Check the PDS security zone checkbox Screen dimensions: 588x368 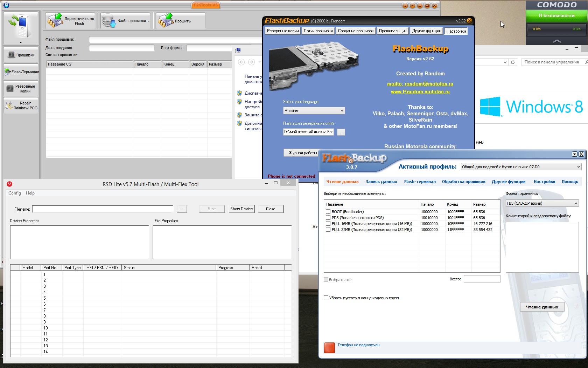point(328,218)
